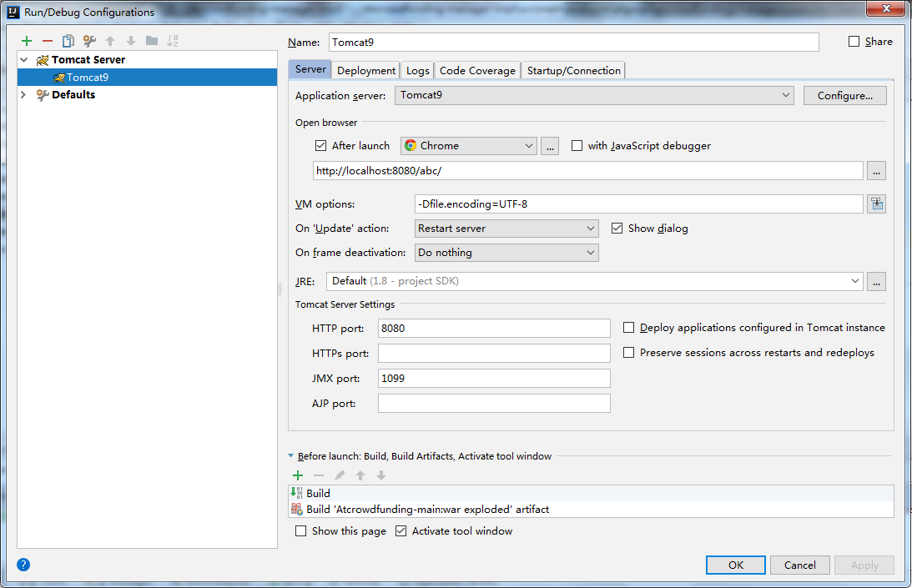The image size is (912, 588).
Task: Uncheck Activate tool window option
Action: point(401,531)
